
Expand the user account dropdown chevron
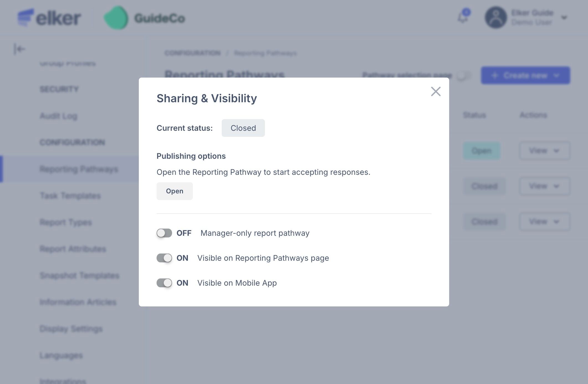click(564, 18)
